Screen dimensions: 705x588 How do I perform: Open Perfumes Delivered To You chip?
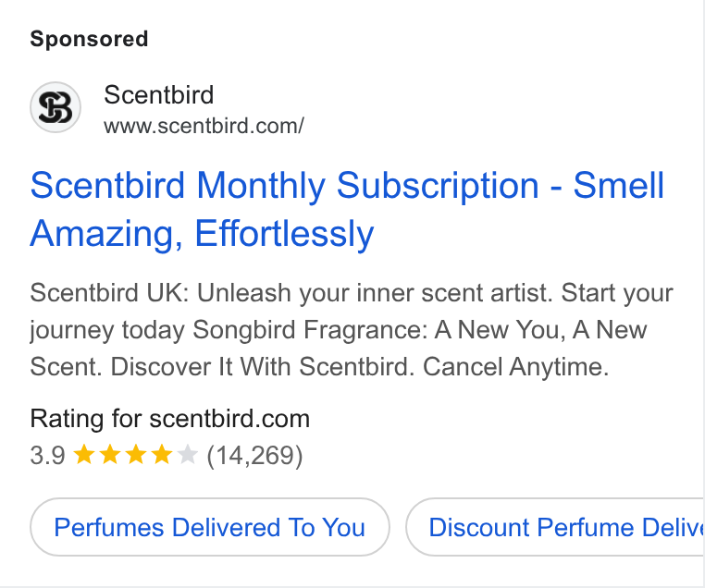209,527
